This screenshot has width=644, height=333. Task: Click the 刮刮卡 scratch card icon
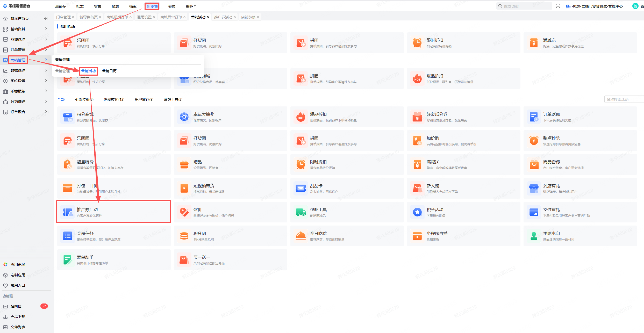point(301,189)
